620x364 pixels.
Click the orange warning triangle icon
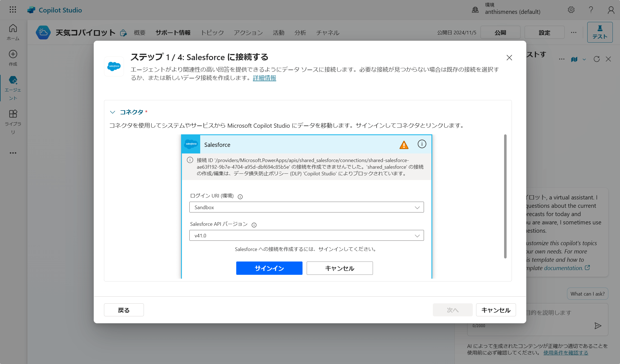coord(404,145)
